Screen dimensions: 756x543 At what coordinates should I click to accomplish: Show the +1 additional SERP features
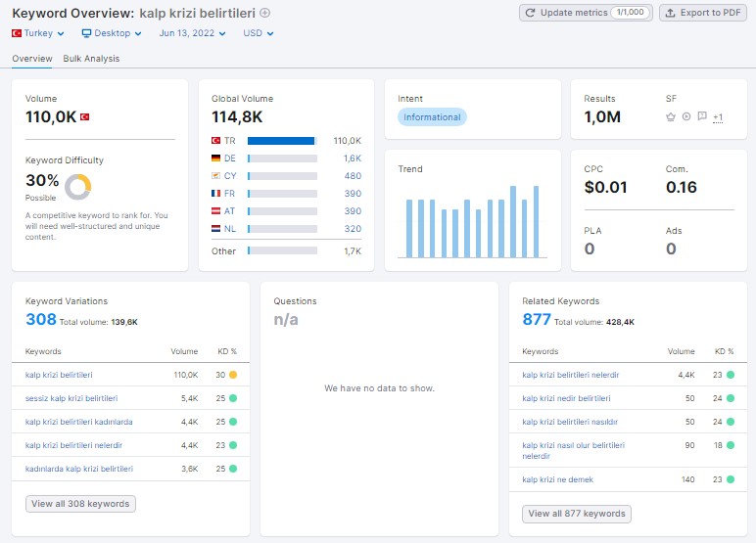(x=718, y=117)
